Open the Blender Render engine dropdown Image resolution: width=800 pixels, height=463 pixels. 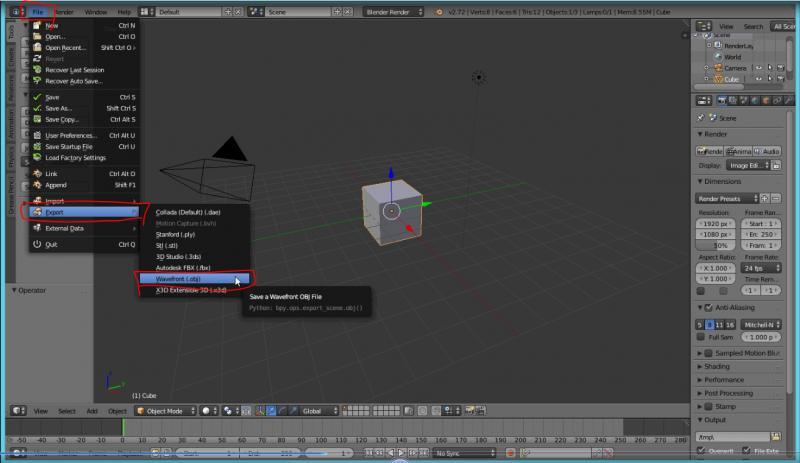tap(393, 11)
